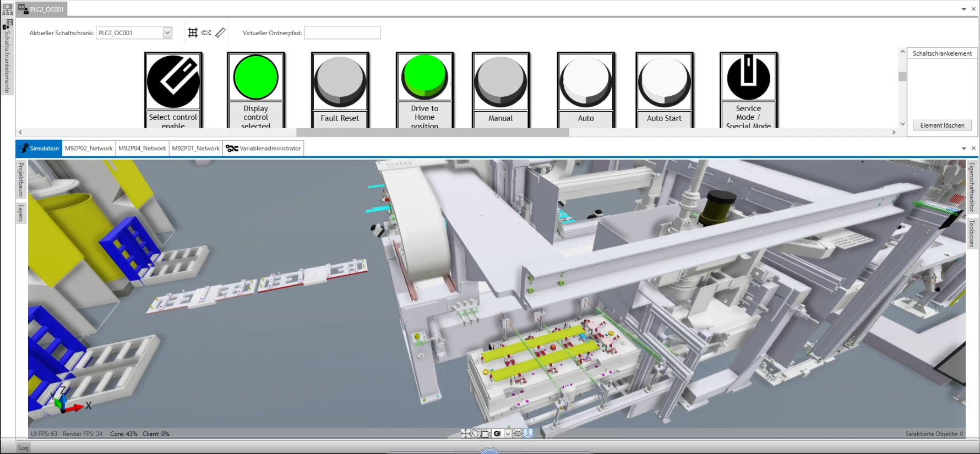This screenshot has width=980, height=454.
Task: Click the Virtueller Ordnerpfad input field
Action: tap(342, 33)
